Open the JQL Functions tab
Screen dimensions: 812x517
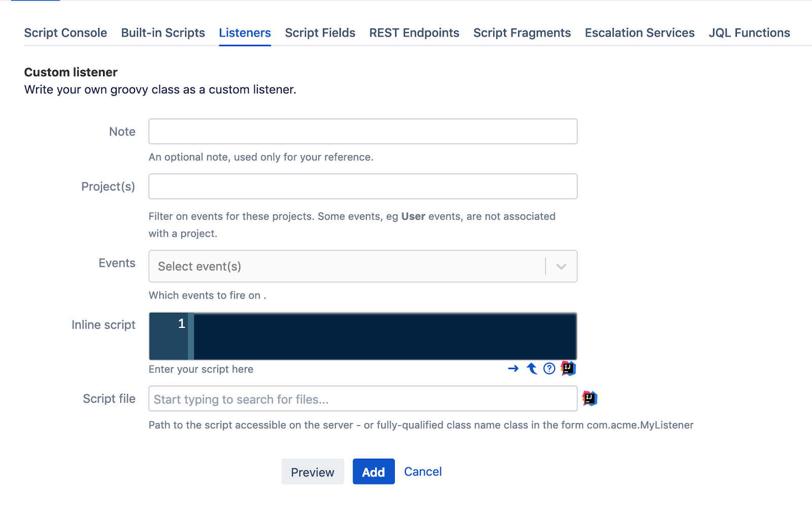click(750, 33)
